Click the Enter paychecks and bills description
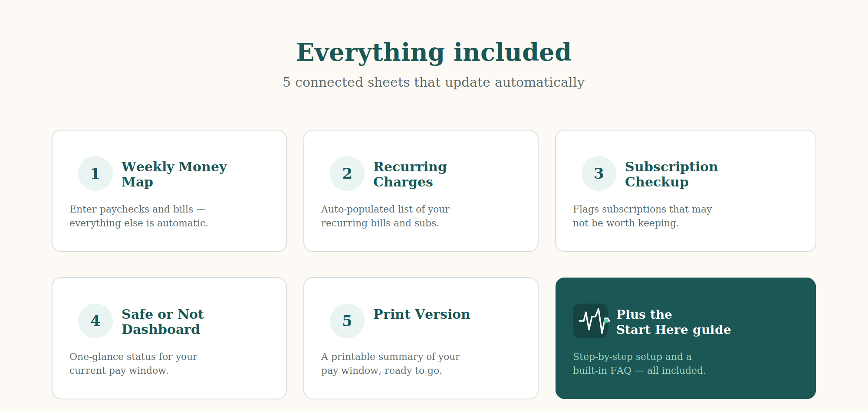 tap(139, 216)
